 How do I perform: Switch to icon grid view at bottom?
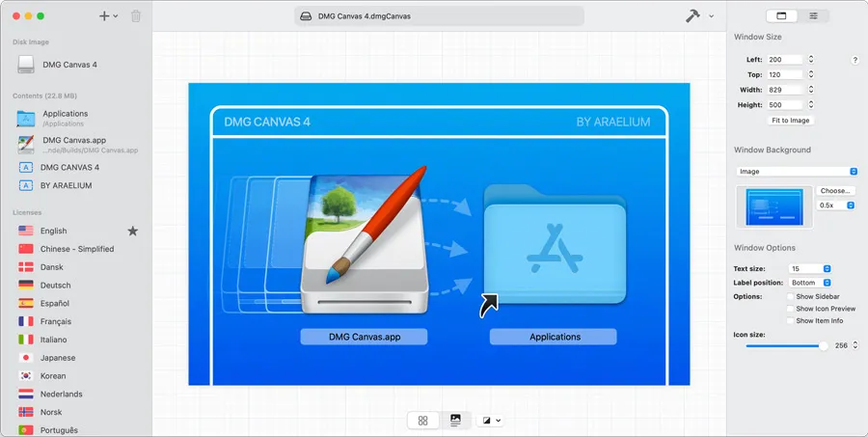click(422, 421)
